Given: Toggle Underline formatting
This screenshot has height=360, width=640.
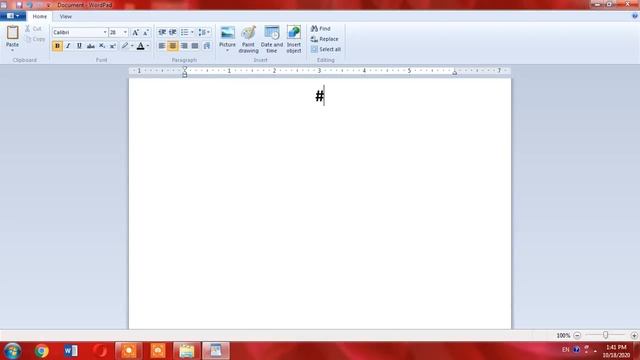Looking at the screenshot, I should pos(79,46).
